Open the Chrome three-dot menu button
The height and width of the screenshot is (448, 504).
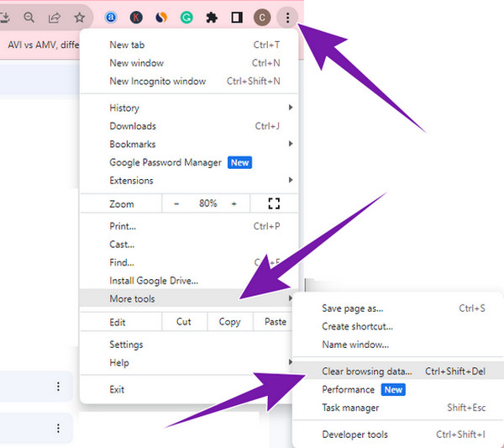[287, 18]
